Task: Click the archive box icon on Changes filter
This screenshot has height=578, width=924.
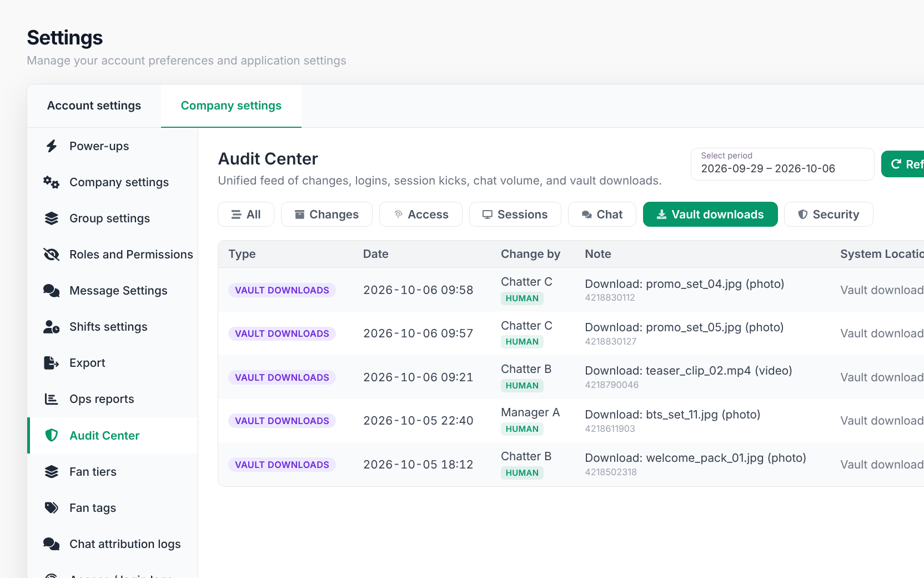Action: click(x=299, y=215)
